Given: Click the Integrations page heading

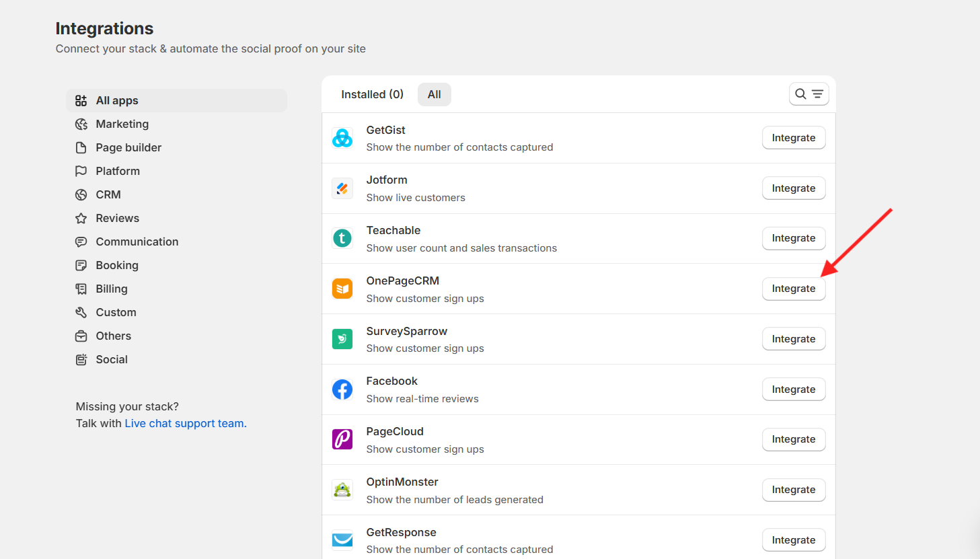Looking at the screenshot, I should point(104,28).
